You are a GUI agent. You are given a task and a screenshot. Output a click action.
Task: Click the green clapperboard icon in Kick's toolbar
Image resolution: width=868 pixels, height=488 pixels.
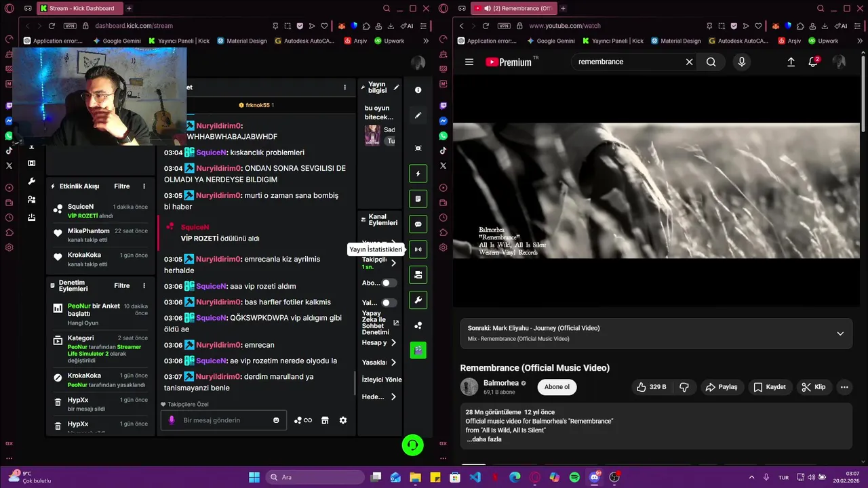click(418, 350)
